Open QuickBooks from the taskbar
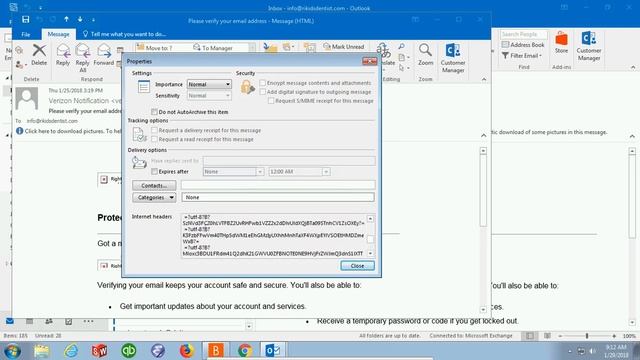 (129, 351)
